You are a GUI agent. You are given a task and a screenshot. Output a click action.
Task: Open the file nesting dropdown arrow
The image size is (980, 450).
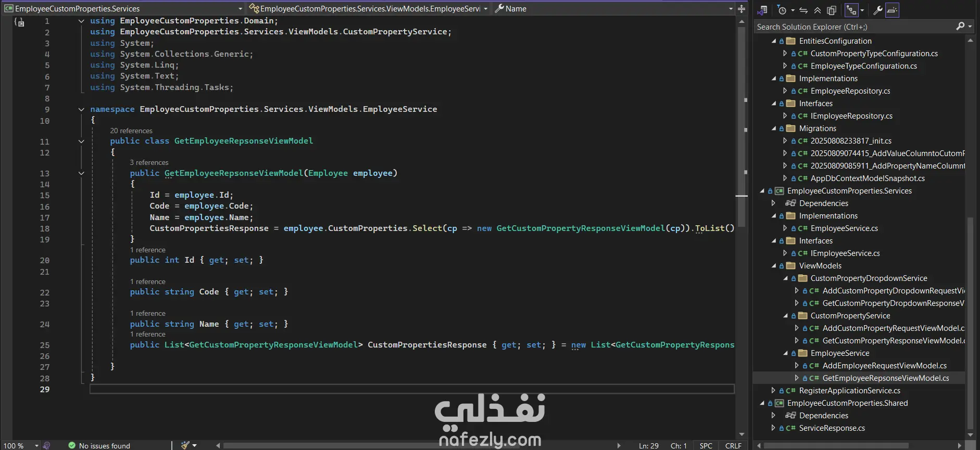click(862, 10)
